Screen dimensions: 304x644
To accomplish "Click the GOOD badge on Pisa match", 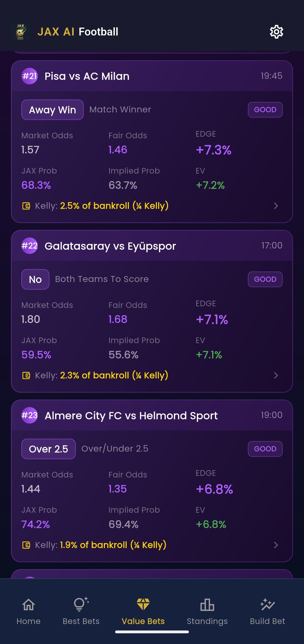I will [265, 110].
